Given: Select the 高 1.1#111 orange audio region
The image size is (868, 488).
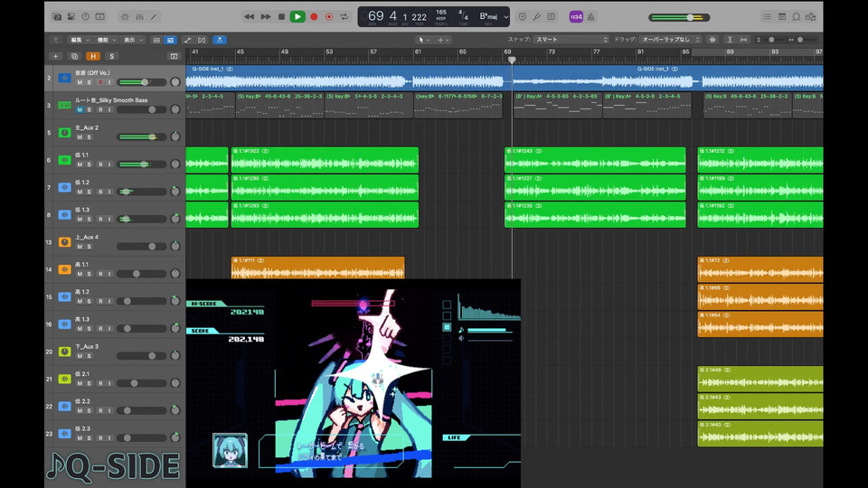Looking at the screenshot, I should [x=317, y=268].
